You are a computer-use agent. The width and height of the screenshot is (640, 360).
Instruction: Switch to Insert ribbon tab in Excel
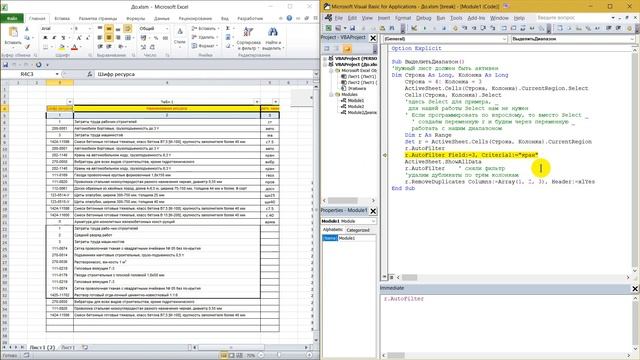pos(62,18)
